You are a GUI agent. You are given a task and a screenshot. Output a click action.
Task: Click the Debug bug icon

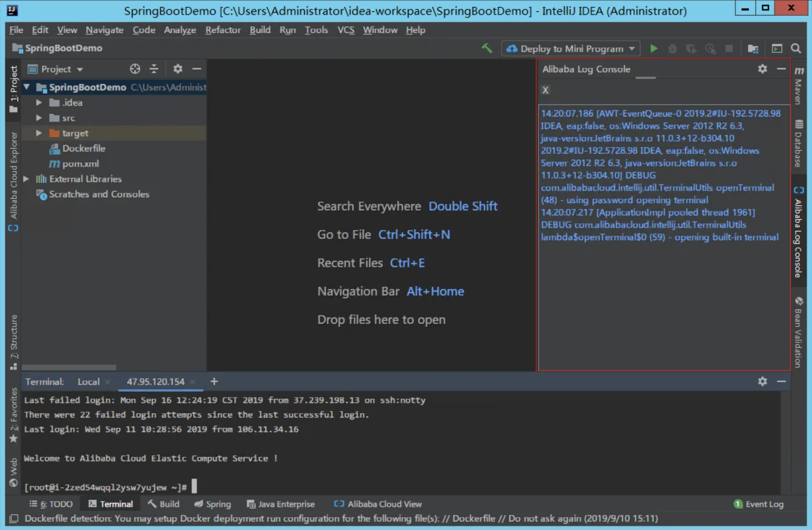click(672, 49)
